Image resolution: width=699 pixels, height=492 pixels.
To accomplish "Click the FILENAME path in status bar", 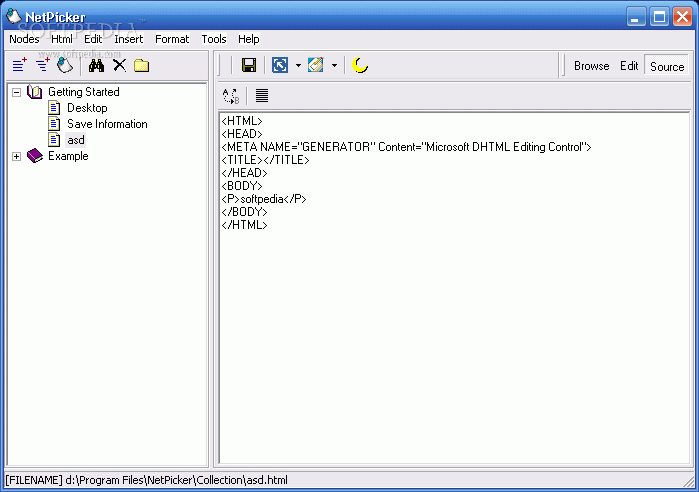I will click(x=147, y=480).
